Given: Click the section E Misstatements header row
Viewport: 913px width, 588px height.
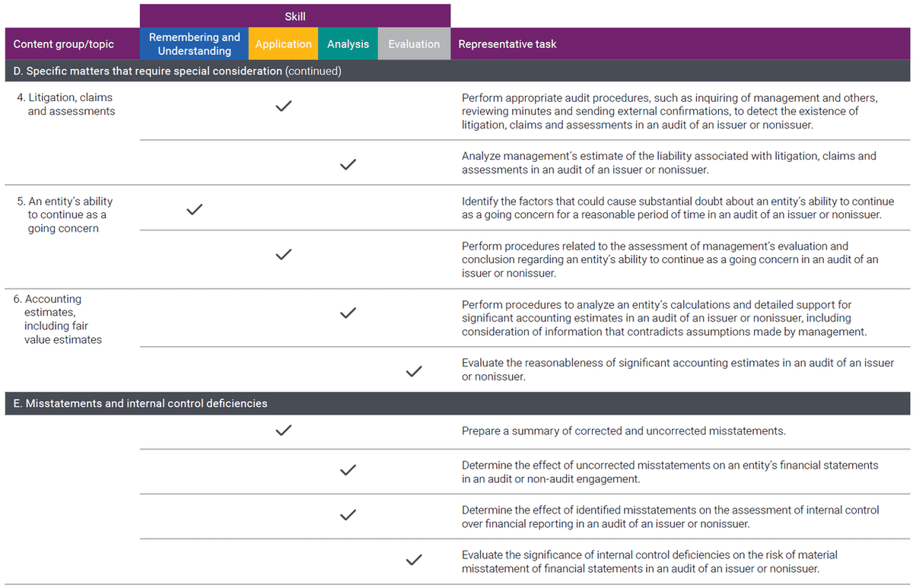Looking at the screenshot, I should 140,403.
